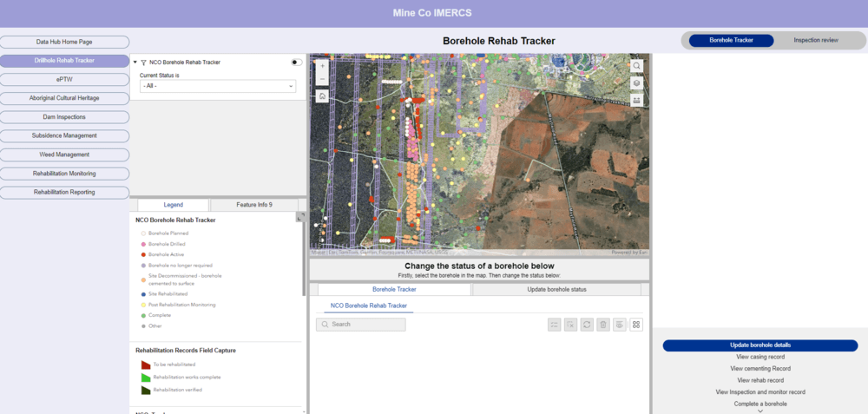The width and height of the screenshot is (868, 414).
Task: Open Aboriginal Cultural Heritage page
Action: pyautogui.click(x=64, y=99)
